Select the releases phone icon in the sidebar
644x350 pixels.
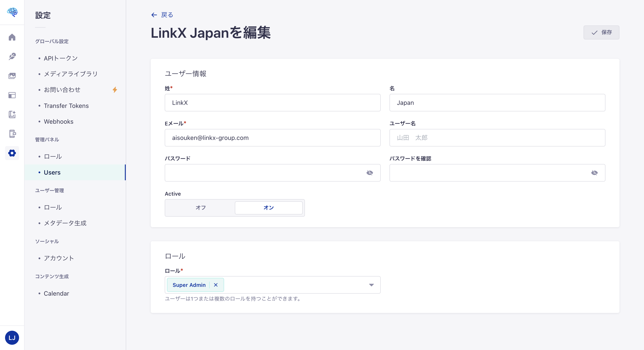coord(12,134)
